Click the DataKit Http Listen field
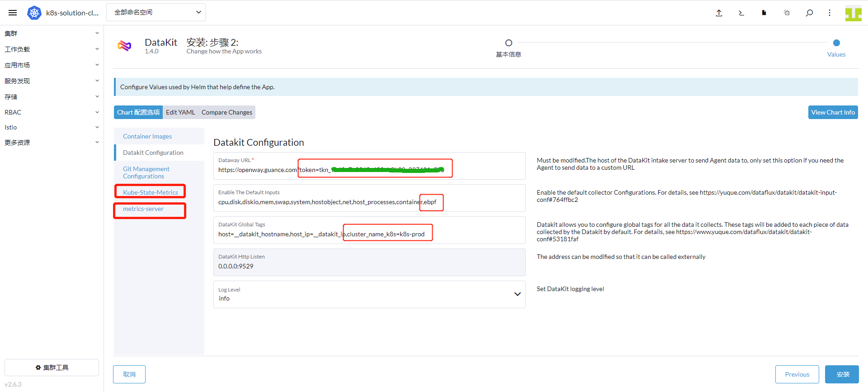The image size is (868, 392). (x=369, y=262)
